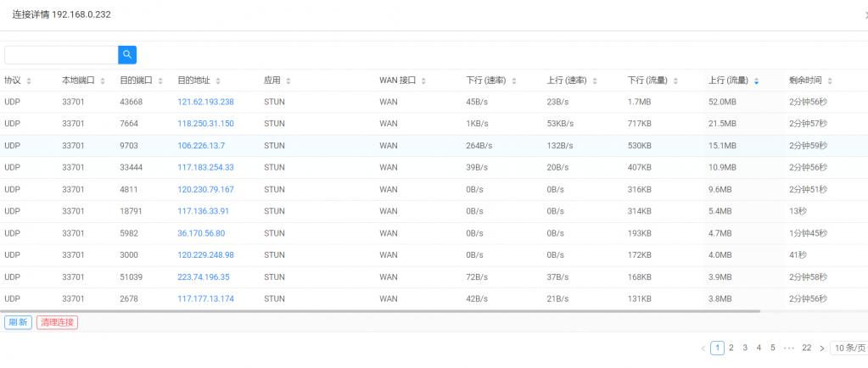This screenshot has width=868, height=368.
Task: Jump forward via pagination ellipsis
Action: click(x=788, y=348)
